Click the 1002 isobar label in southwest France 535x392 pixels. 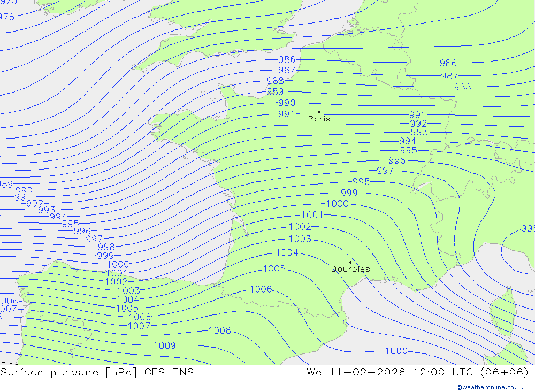(300, 227)
